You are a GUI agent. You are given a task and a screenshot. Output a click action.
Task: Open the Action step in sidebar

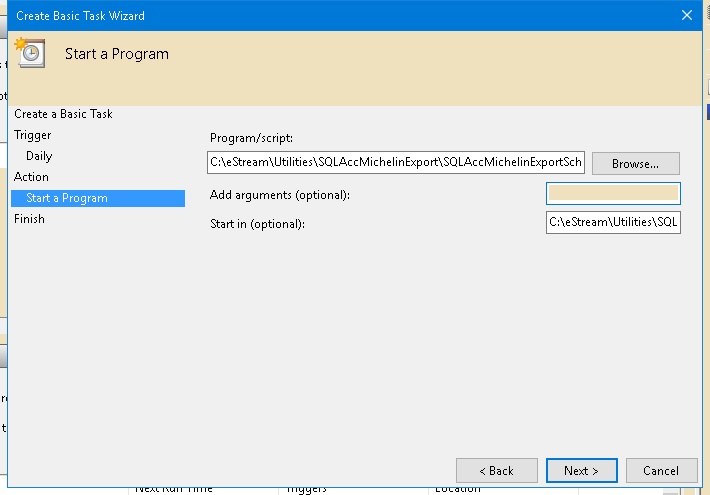coord(31,177)
